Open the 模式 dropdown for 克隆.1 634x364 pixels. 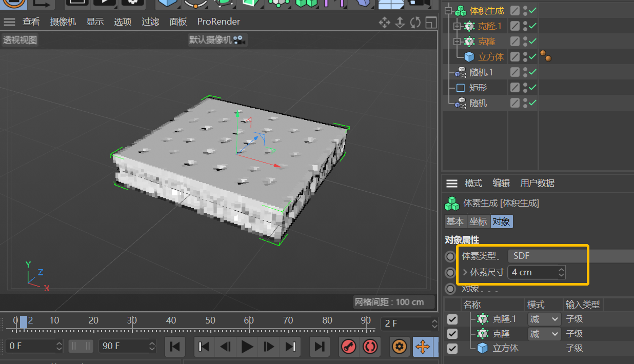[x=544, y=319]
